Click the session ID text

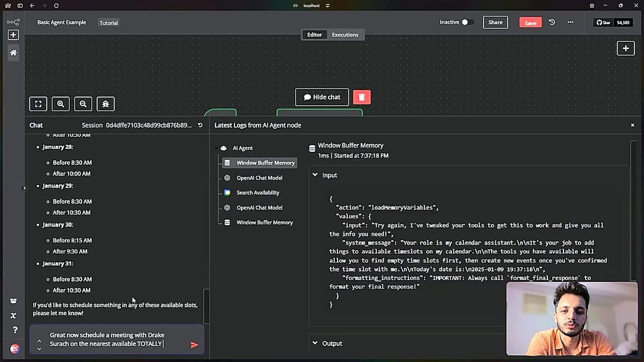point(149,125)
